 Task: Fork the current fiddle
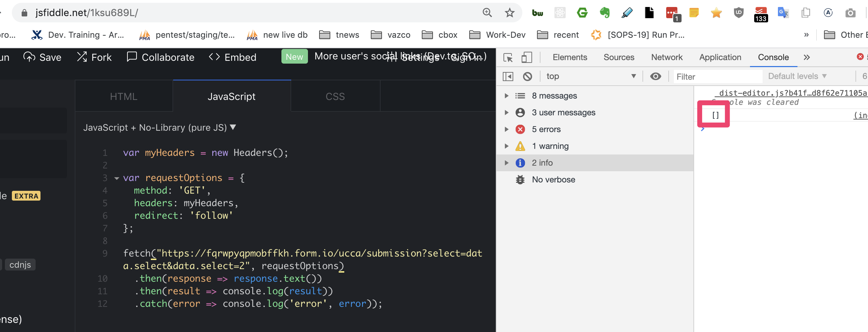click(x=94, y=57)
